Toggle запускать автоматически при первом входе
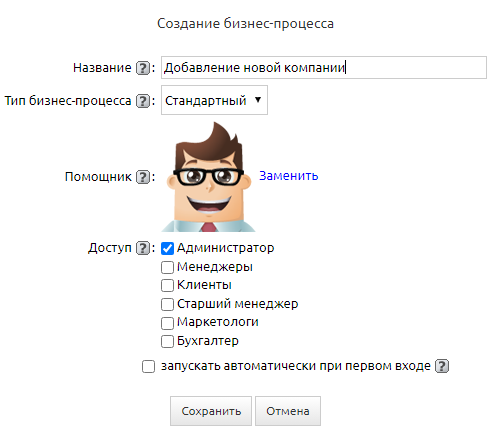Image resolution: width=498 pixels, height=437 pixels. (x=148, y=366)
